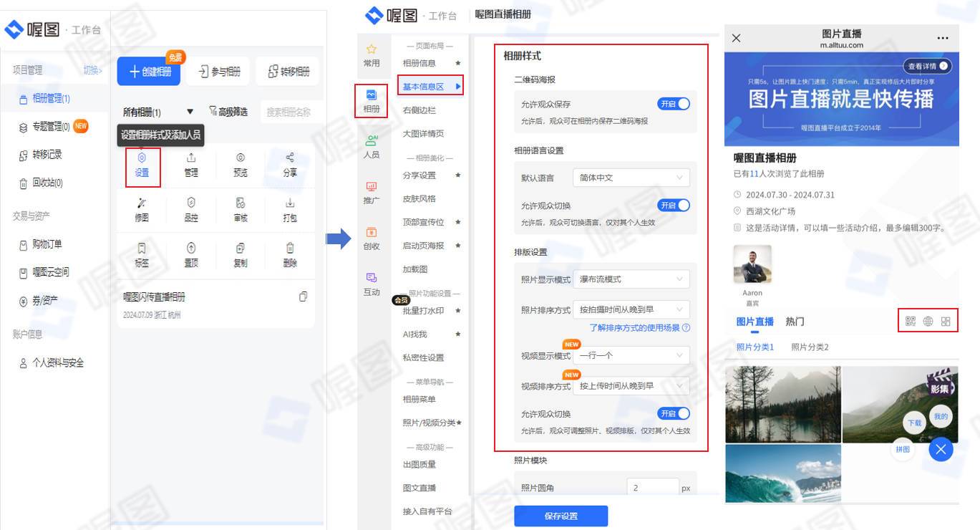Viewport: 980px width, 530px height.
Task: Open the 互动 sidebar icon
Action: [372, 278]
